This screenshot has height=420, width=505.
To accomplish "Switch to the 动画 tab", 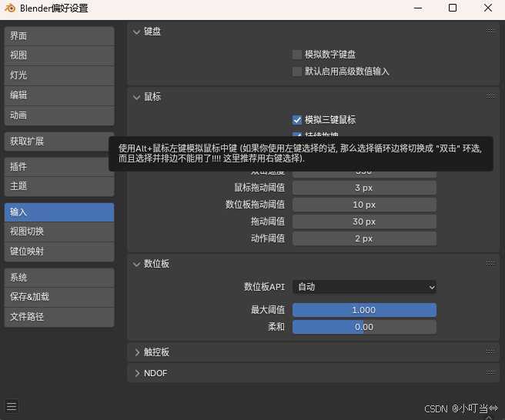I will point(59,115).
